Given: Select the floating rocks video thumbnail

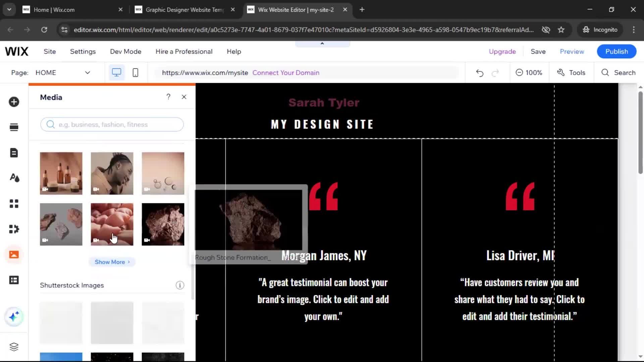Looking at the screenshot, I should point(61,224).
